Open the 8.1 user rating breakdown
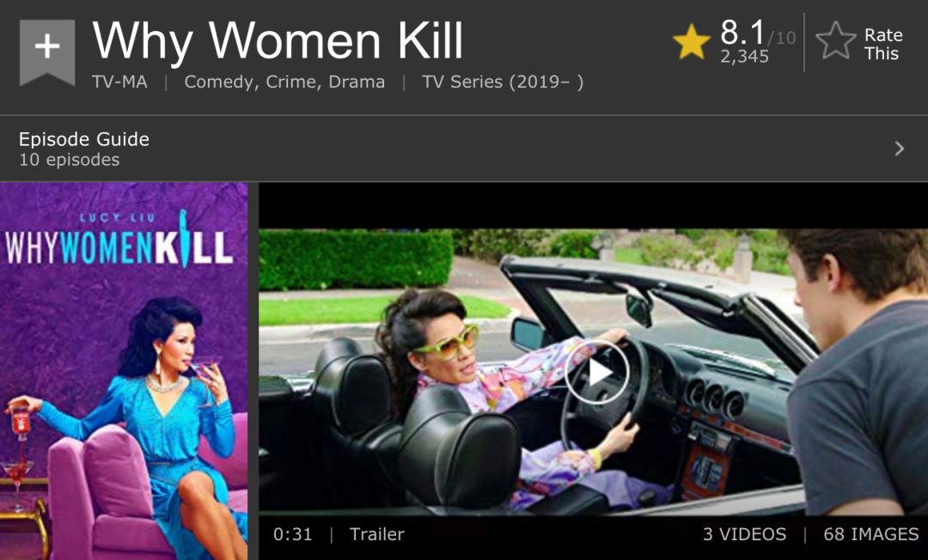 pyautogui.click(x=743, y=33)
